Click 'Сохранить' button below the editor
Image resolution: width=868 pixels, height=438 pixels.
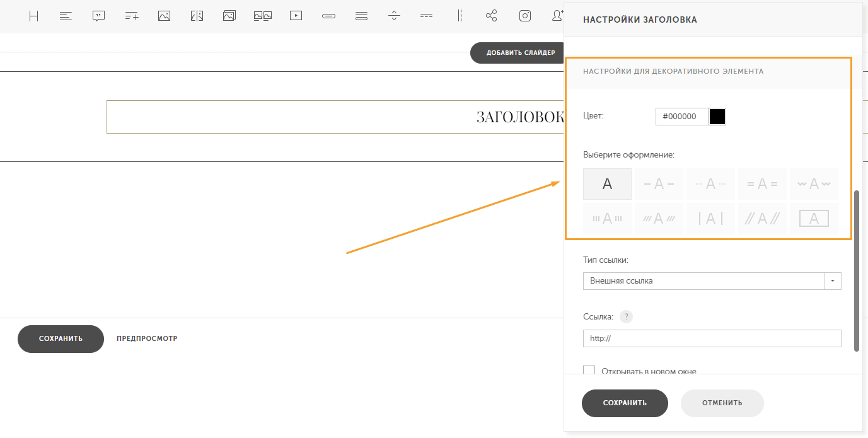pos(61,339)
